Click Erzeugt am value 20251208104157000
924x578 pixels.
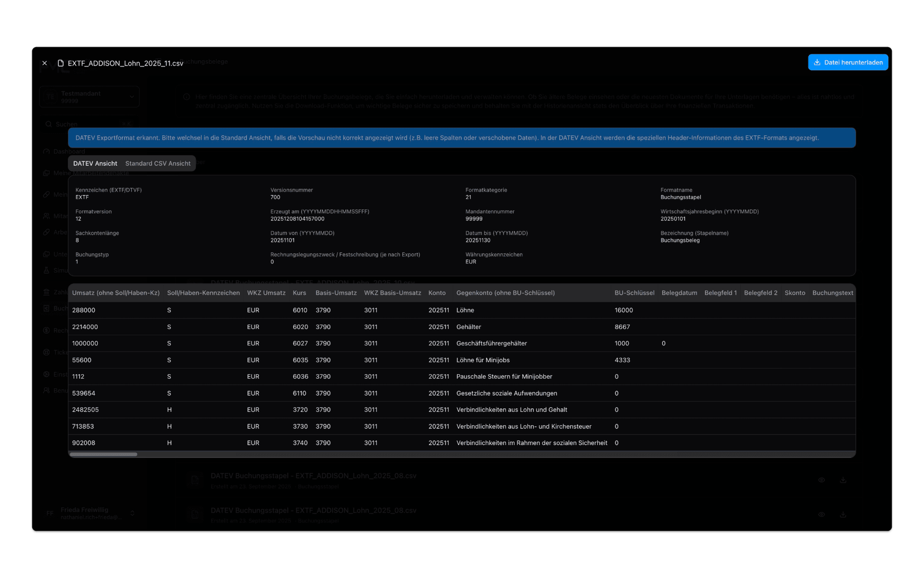pos(297,219)
